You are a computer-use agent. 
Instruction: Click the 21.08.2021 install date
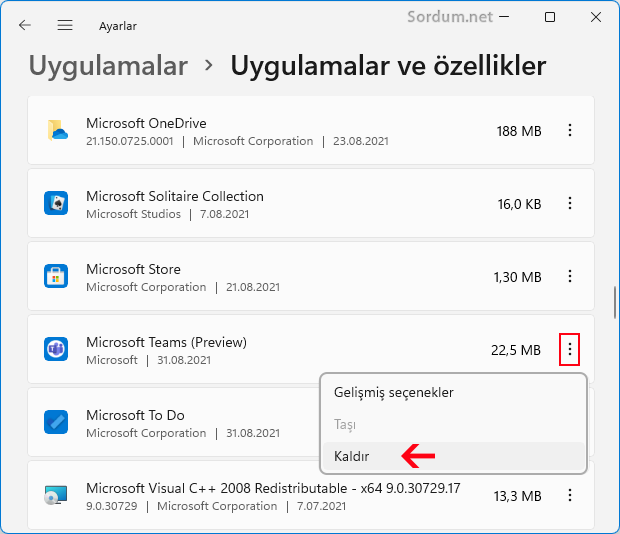pyautogui.click(x=253, y=287)
